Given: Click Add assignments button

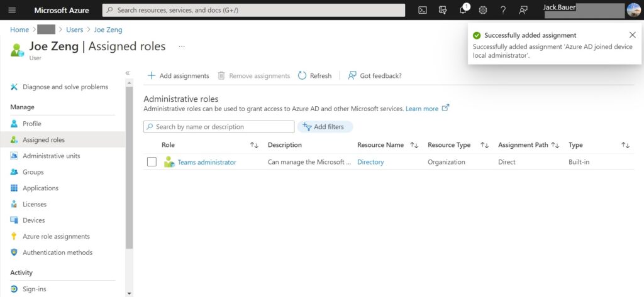Looking at the screenshot, I should point(178,76).
